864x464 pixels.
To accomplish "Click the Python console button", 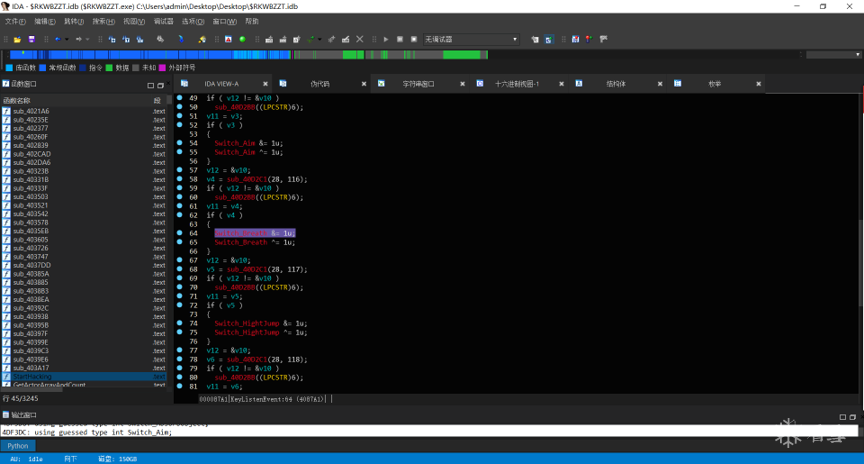I will pyautogui.click(x=18, y=446).
